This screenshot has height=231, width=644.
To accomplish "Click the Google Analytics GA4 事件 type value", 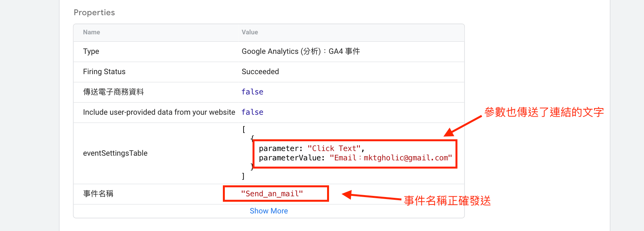I will tap(301, 52).
